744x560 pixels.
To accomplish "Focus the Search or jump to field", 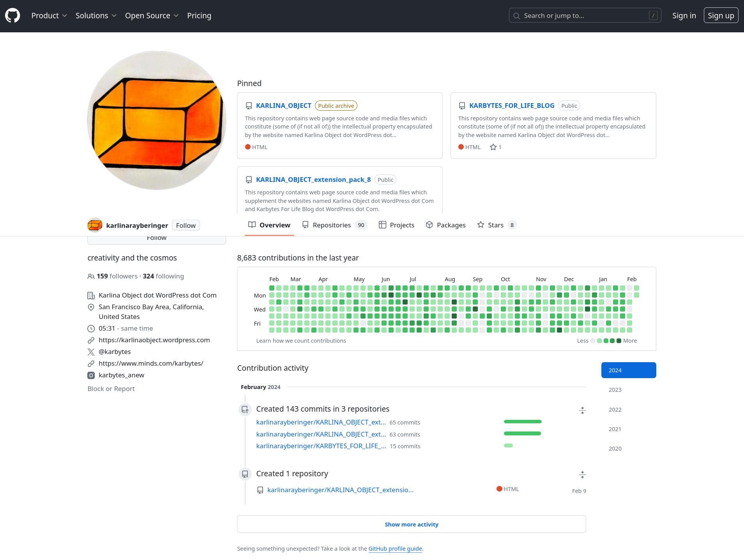I will point(585,16).
